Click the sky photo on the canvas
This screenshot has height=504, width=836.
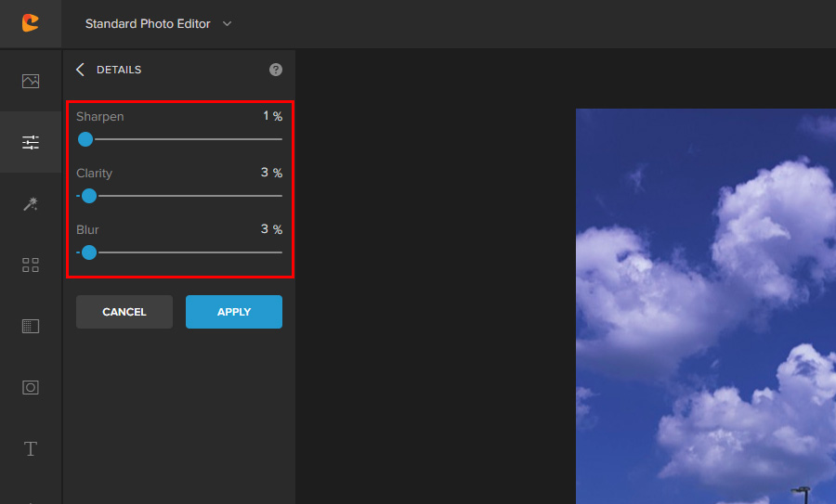(x=706, y=306)
